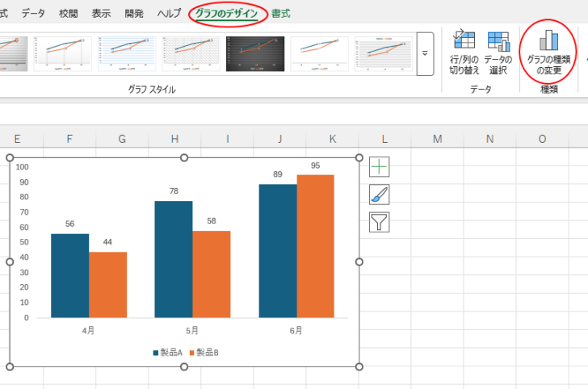The height and width of the screenshot is (389, 588).
Task: Select column M header
Action: [437, 139]
